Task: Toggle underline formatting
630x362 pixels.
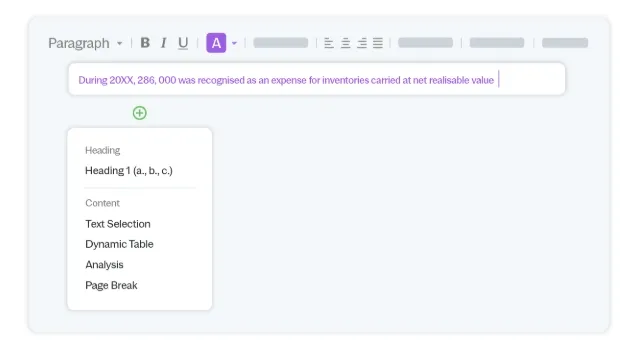Action: pos(183,43)
